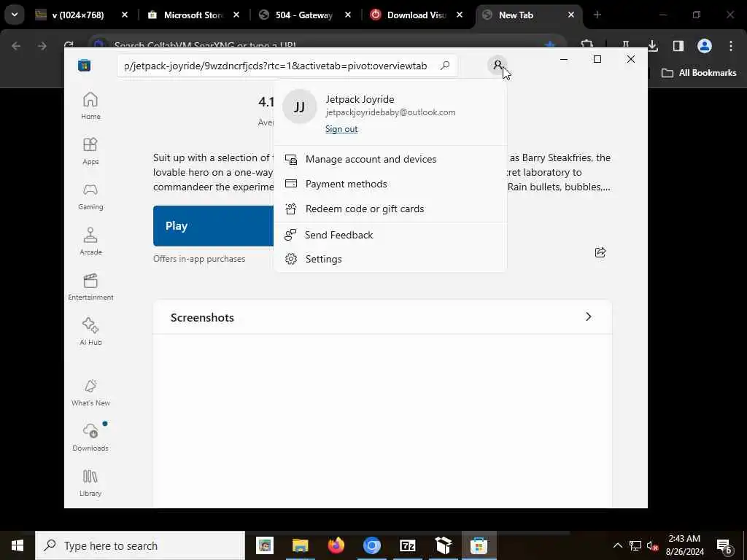Open What's New in sidebar

(x=90, y=393)
